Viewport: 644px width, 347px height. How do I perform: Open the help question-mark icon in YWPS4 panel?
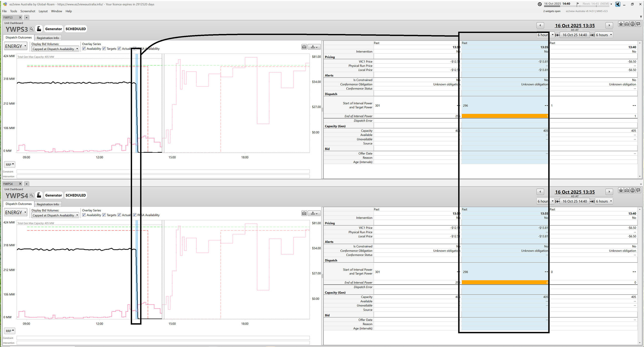(x=632, y=190)
